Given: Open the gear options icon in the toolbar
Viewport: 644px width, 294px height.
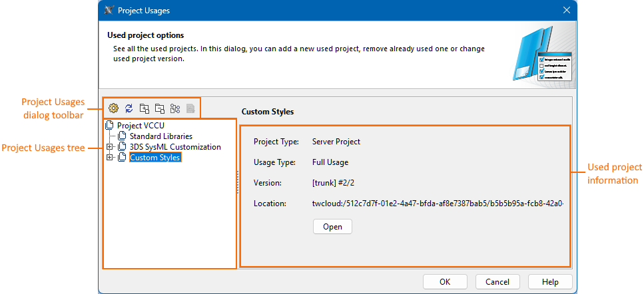Looking at the screenshot, I should pyautogui.click(x=113, y=108).
